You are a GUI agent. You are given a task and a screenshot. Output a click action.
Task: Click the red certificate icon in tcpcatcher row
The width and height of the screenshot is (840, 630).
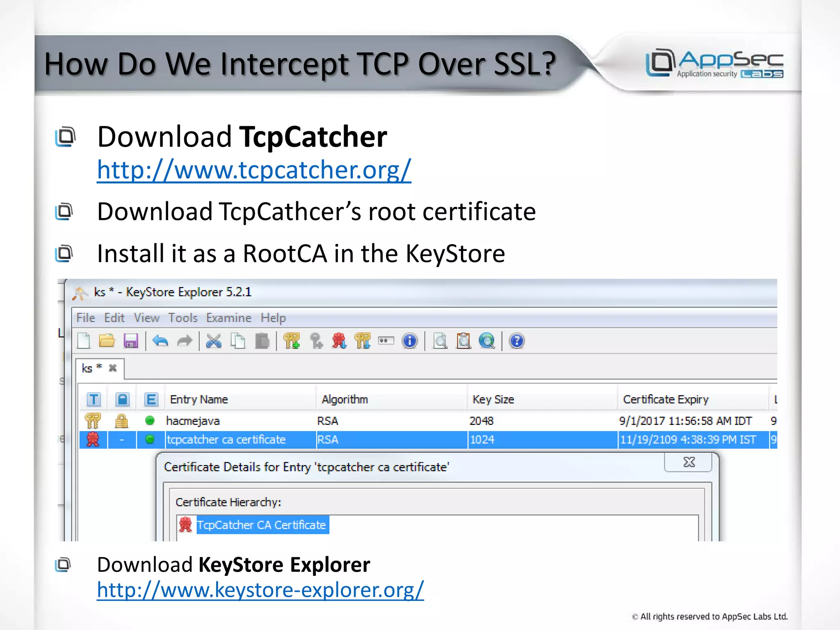point(93,439)
